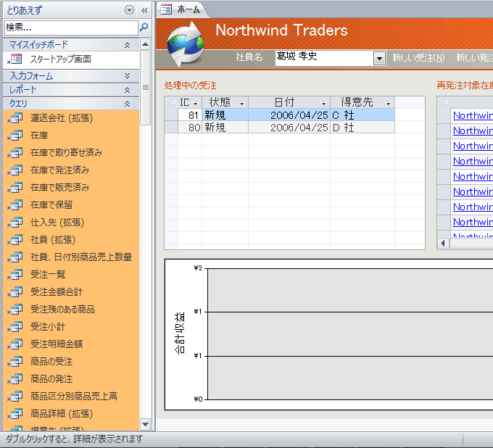Open the ID column filter dropdown
Screen dimensions: 493x448
click(x=195, y=104)
